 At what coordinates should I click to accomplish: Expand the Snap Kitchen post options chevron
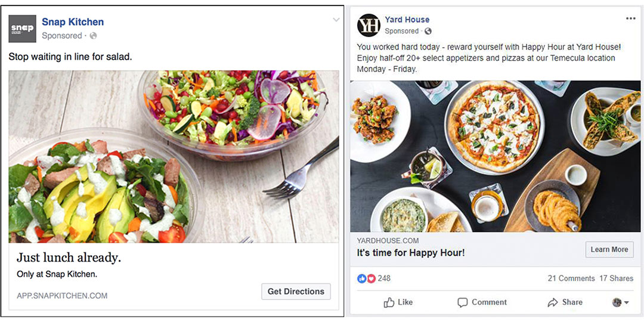[x=336, y=20]
